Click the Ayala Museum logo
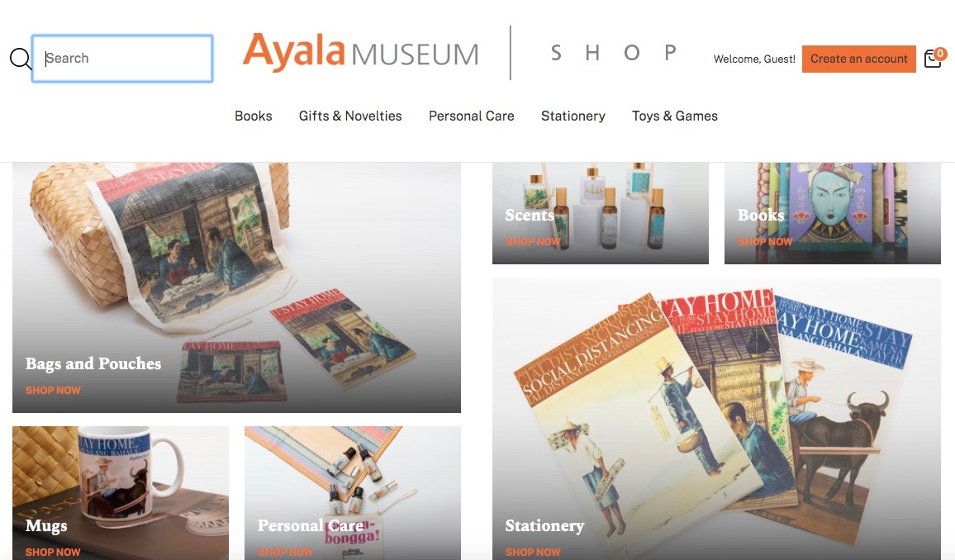955x560 pixels. click(x=360, y=52)
